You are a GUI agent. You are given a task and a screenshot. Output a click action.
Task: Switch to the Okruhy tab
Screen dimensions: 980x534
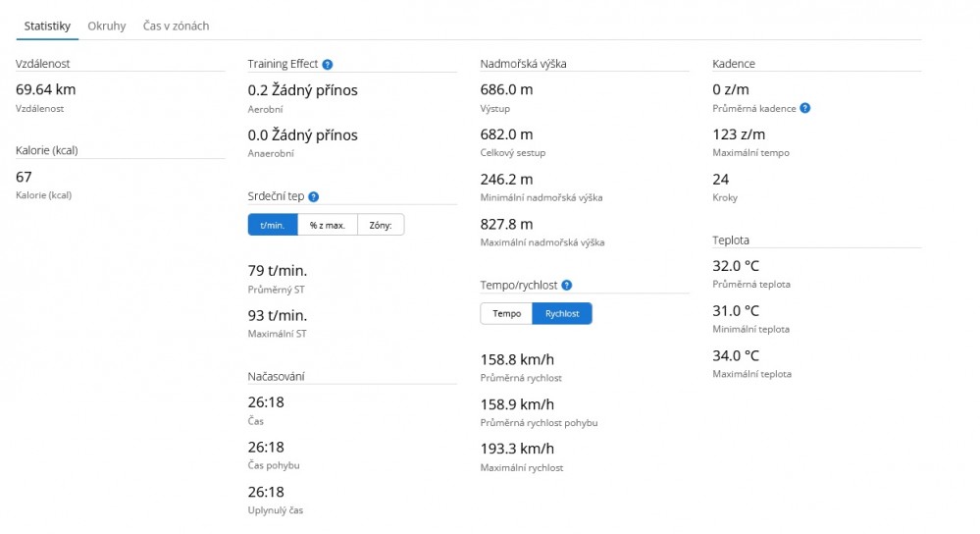[107, 27]
